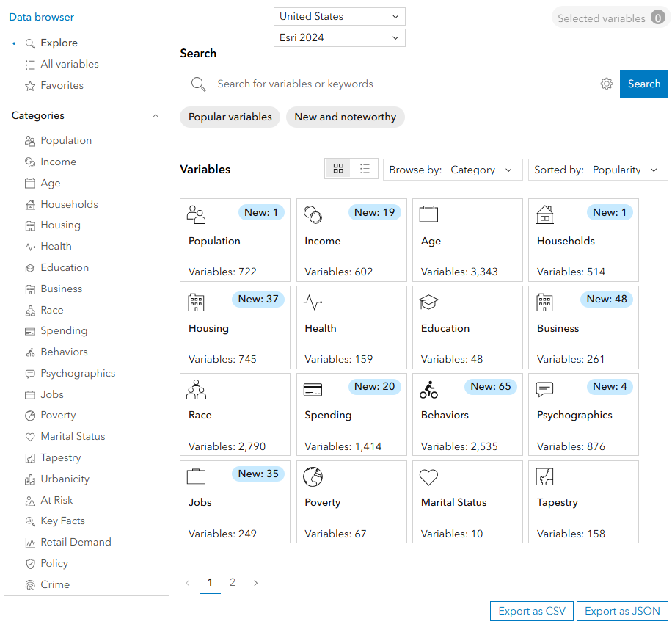Open the Behaviors cyclist icon card
This screenshot has width=672, height=627.
click(x=467, y=414)
